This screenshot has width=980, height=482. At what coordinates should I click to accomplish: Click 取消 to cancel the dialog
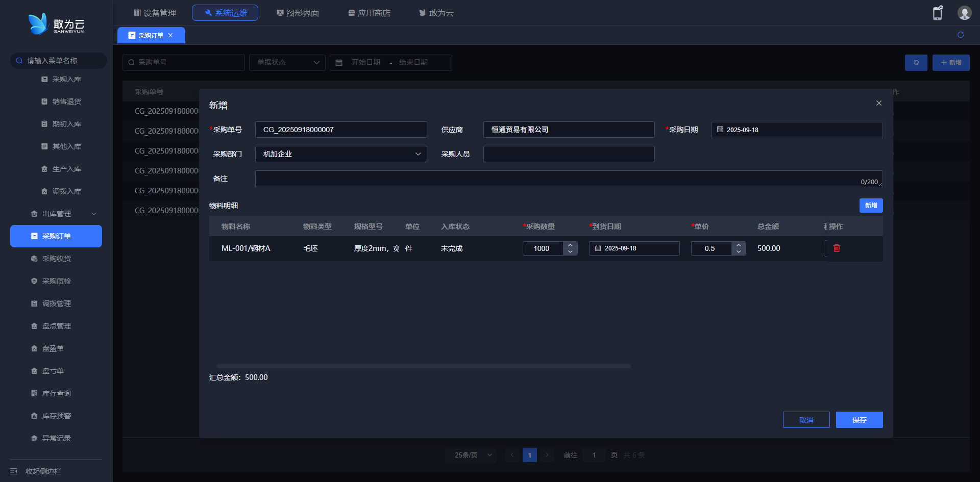[x=806, y=420]
